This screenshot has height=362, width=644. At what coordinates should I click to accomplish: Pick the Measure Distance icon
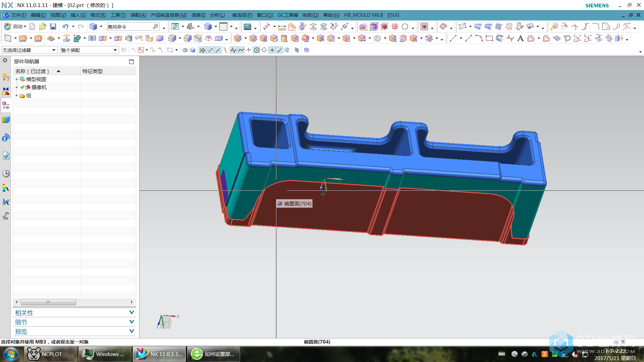click(x=282, y=27)
